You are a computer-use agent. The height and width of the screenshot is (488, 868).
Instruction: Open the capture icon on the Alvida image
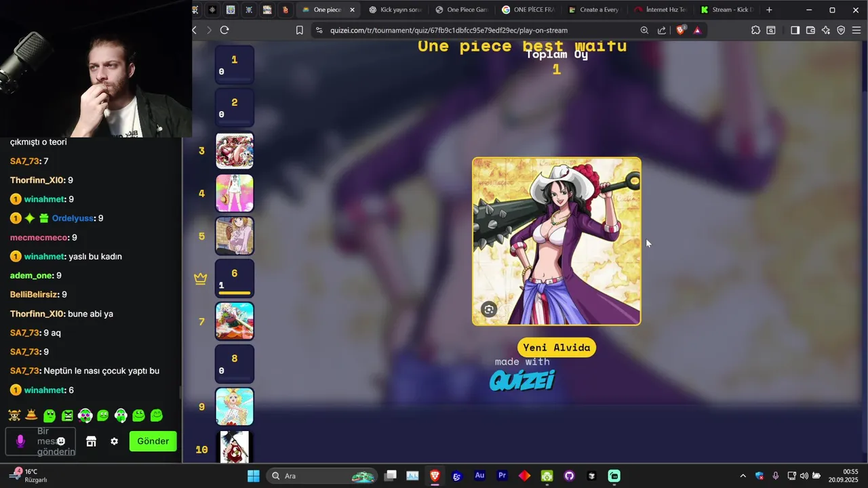point(489,310)
